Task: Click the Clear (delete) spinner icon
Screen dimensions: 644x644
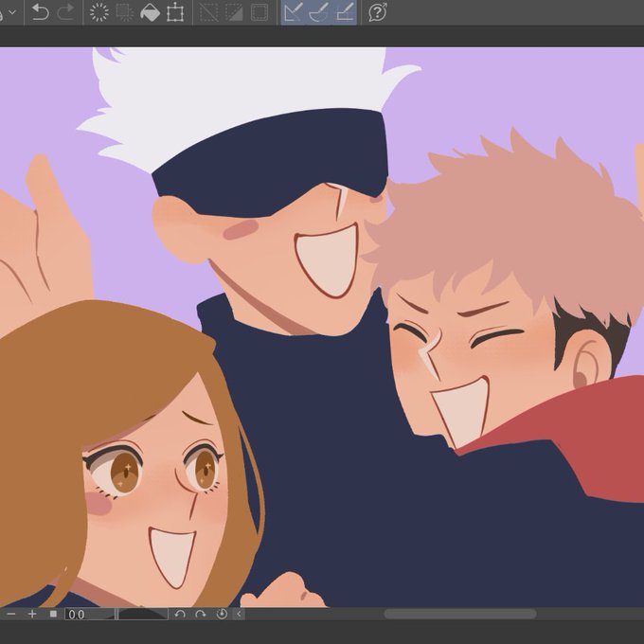Action: coord(99,12)
